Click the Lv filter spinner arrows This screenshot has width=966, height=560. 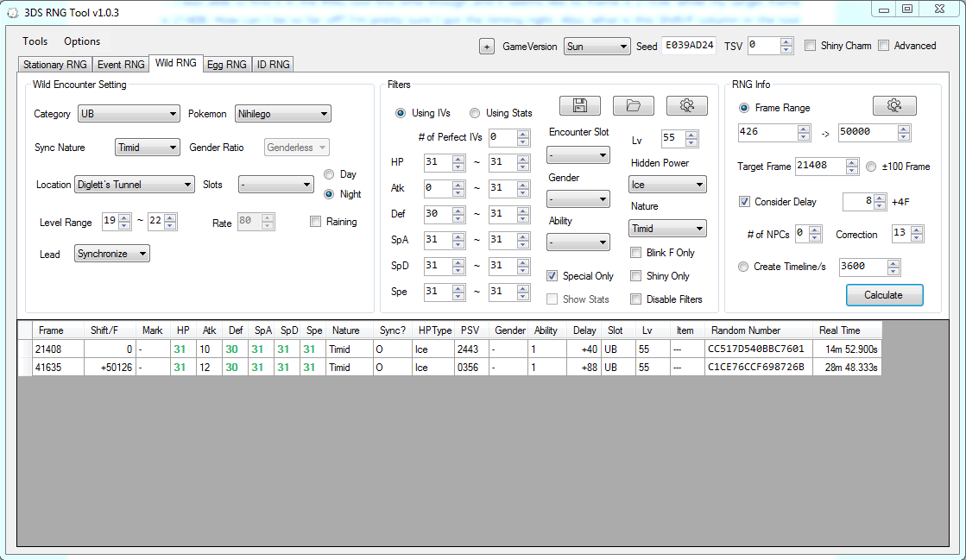(x=691, y=139)
